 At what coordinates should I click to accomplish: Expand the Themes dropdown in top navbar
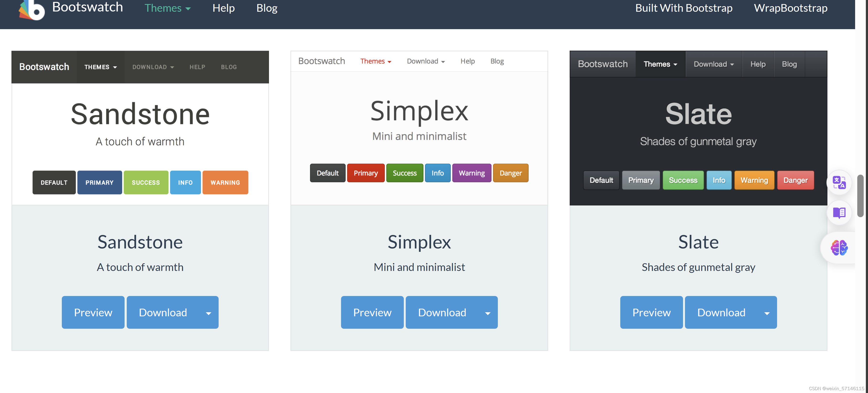[168, 8]
